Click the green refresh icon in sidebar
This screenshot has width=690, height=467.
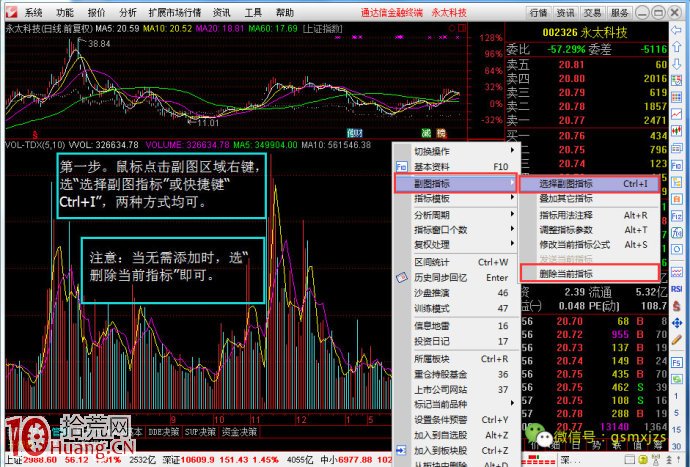[x=676, y=379]
